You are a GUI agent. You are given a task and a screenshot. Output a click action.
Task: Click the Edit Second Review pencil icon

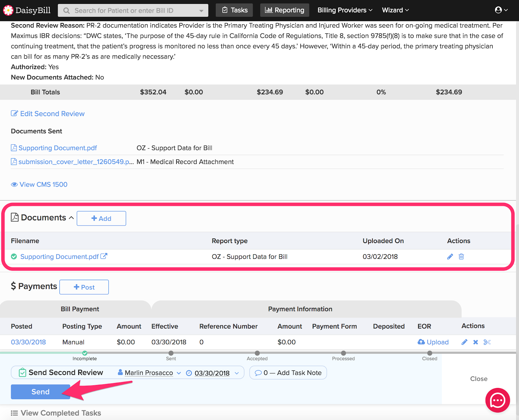click(14, 113)
